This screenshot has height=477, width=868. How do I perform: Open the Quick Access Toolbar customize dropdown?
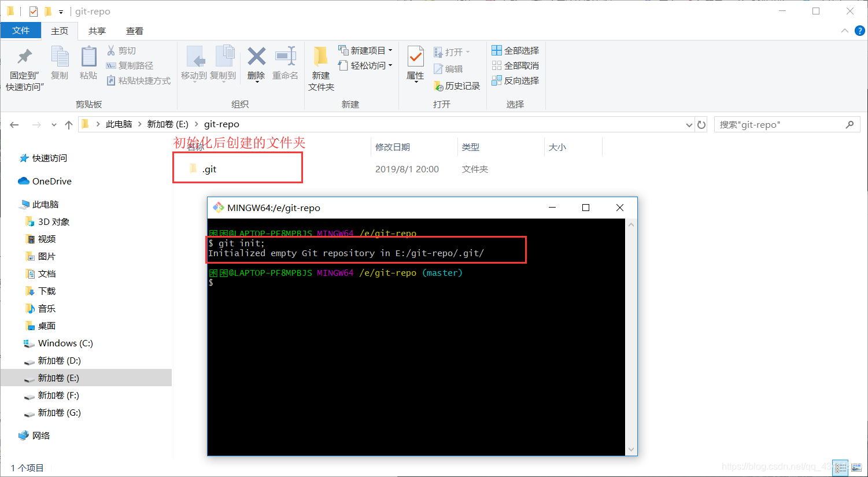(x=61, y=12)
